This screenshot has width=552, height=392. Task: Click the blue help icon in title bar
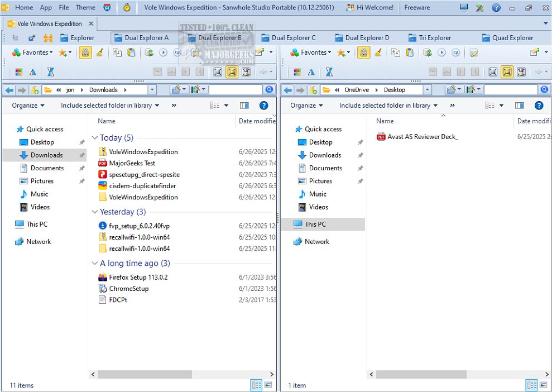click(496, 7)
